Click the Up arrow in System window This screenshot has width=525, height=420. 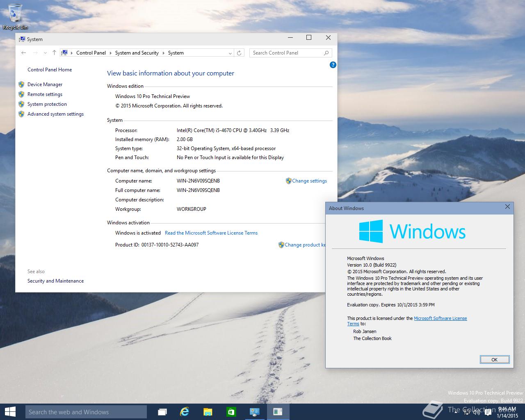click(x=54, y=53)
